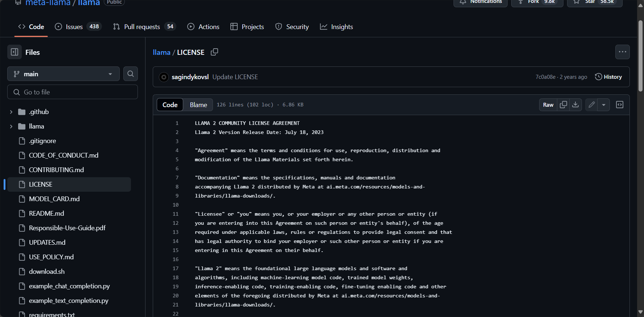Open example_chat_completion.py file
The width and height of the screenshot is (644, 317).
[69, 286]
